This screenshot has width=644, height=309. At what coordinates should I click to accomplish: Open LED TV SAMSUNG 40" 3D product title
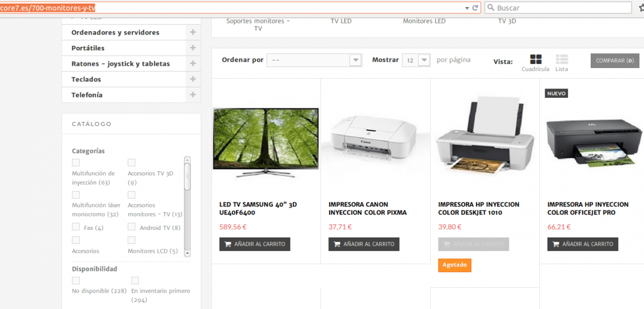pos(258,209)
